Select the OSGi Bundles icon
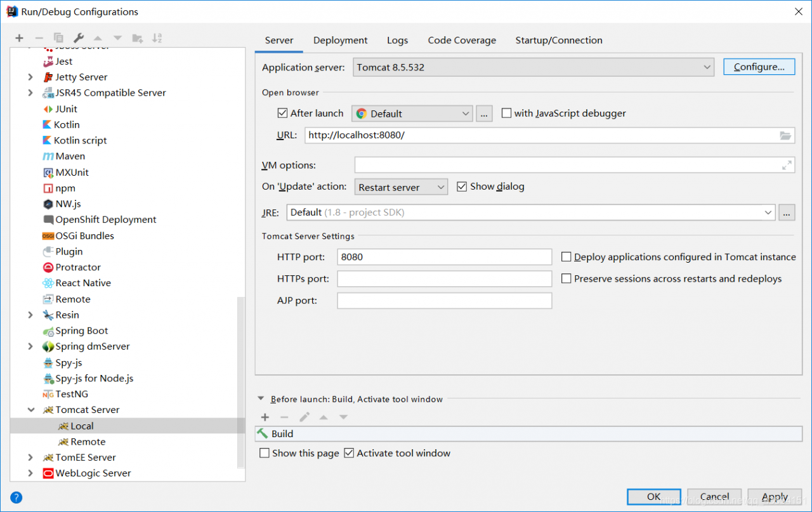Viewport: 812px width, 512px height. click(x=48, y=236)
